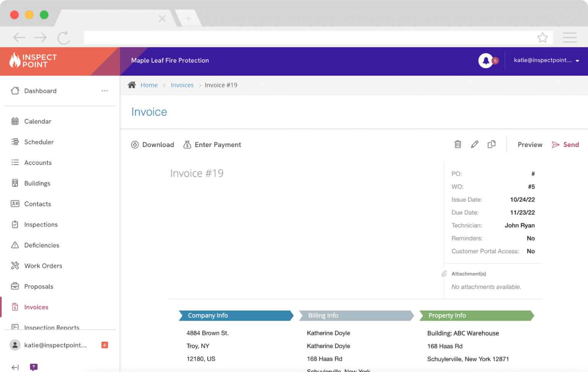Click the help question mark icon
588x372 pixels.
pos(34,367)
